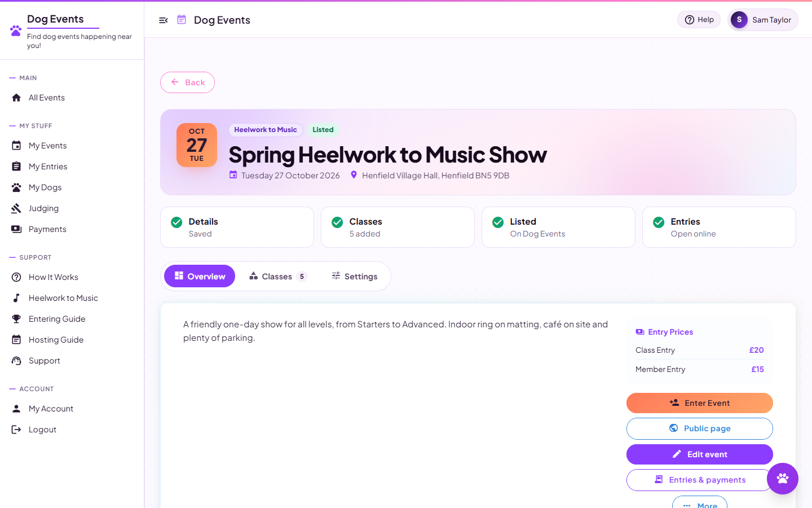Open How It Works
Screen dimensions: 812x508
(72, 277)
